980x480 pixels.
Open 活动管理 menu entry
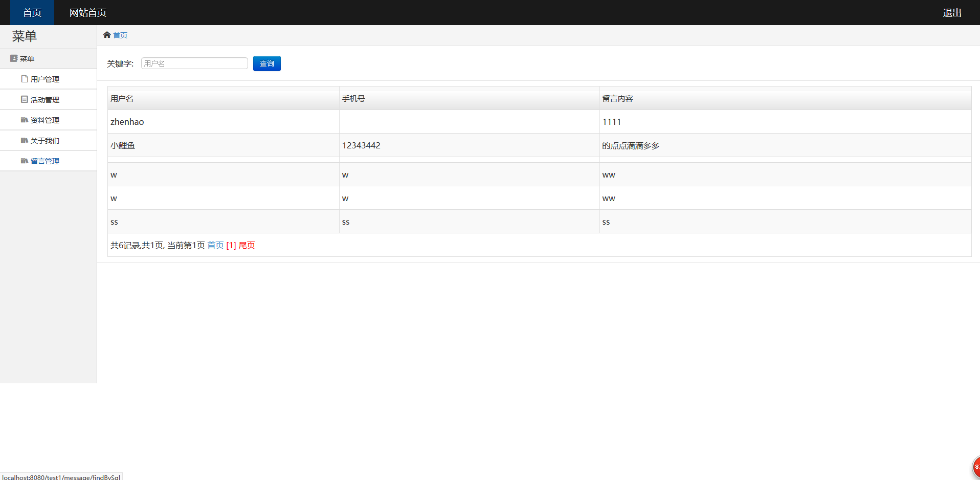pyautogui.click(x=48, y=100)
